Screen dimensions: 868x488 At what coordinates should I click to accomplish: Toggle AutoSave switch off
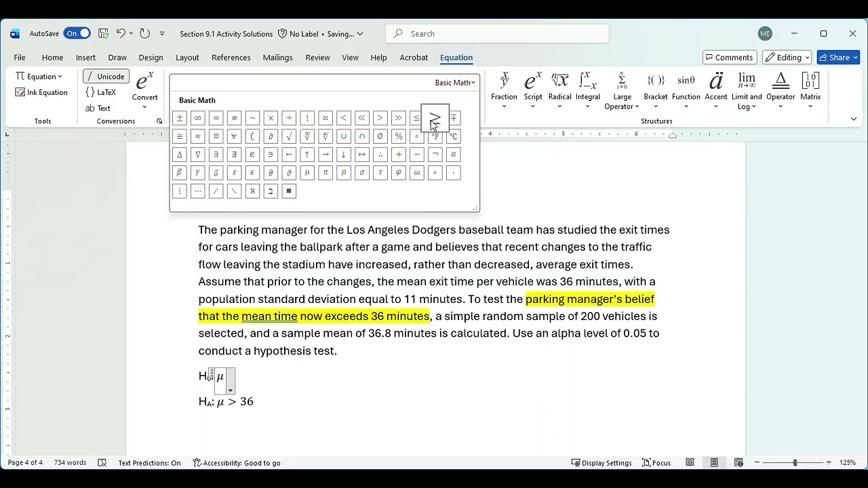(77, 33)
